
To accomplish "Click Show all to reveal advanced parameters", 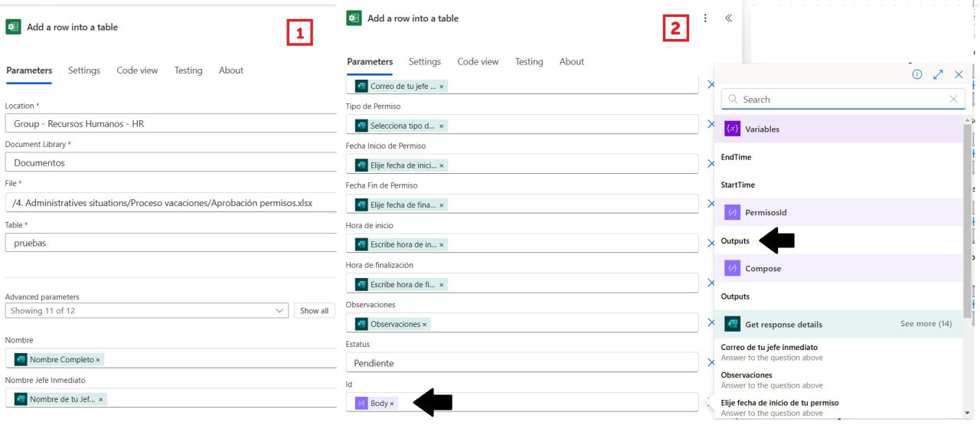I will [315, 310].
